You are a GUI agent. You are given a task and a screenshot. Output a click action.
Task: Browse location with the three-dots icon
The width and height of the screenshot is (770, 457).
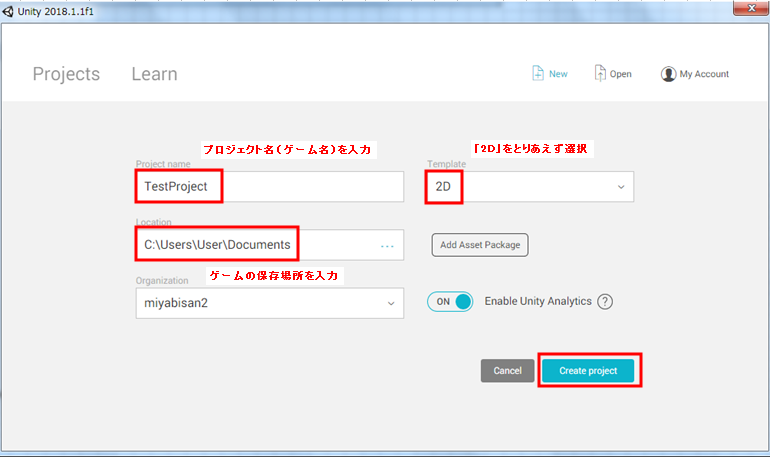[387, 246]
